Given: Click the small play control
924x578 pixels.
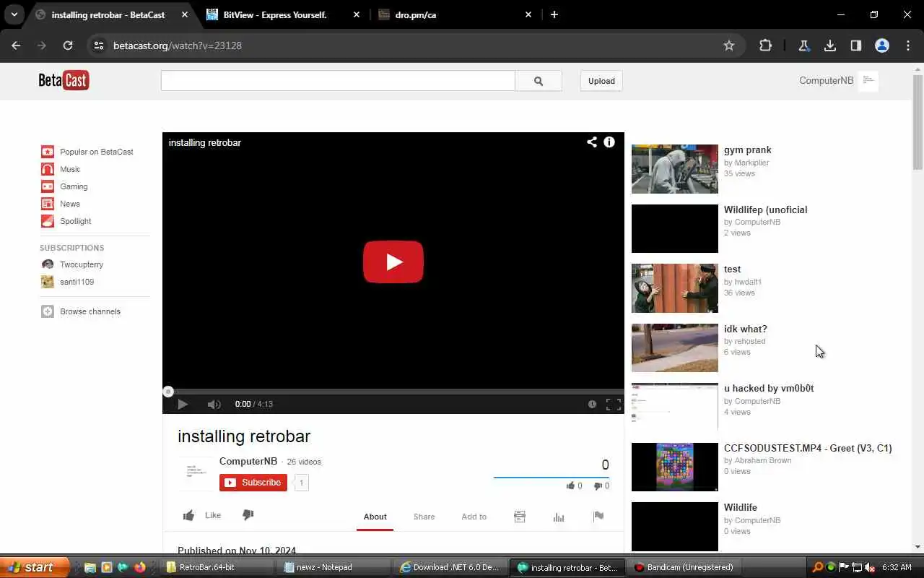Looking at the screenshot, I should coord(183,405).
